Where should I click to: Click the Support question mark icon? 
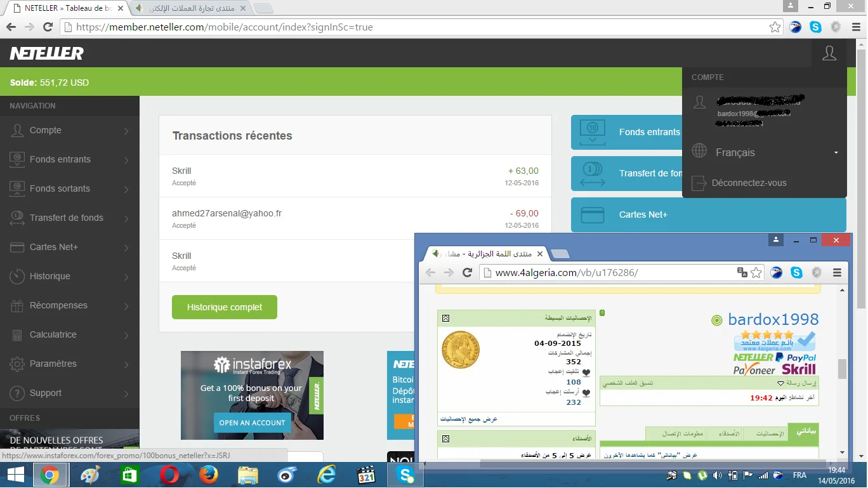(18, 393)
